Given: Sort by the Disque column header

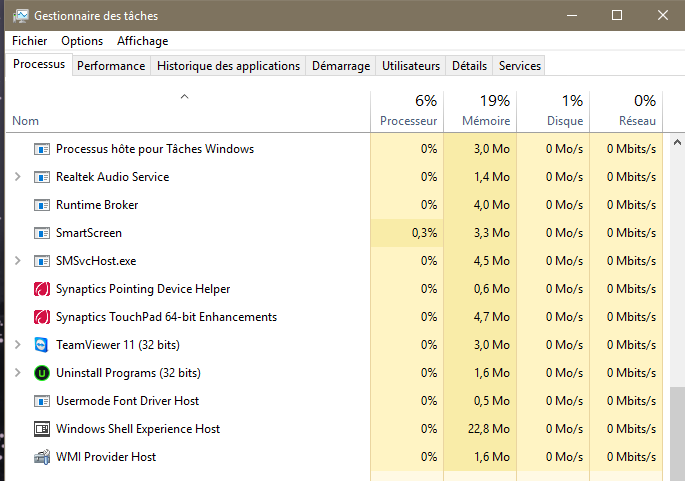Looking at the screenshot, I should (553, 112).
